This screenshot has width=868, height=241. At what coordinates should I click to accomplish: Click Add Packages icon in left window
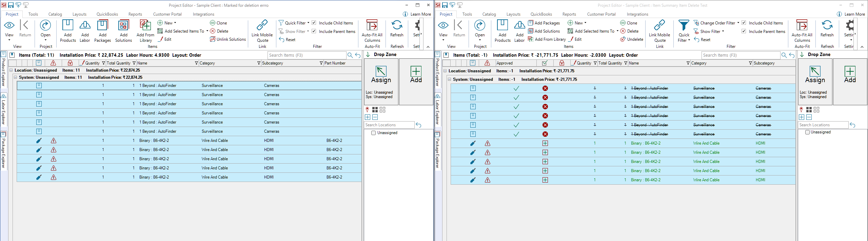click(102, 26)
